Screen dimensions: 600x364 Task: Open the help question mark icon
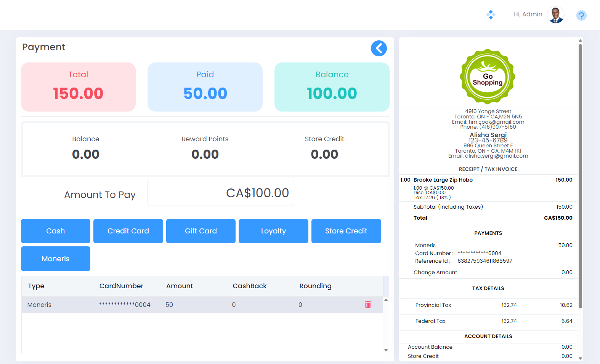581,16
